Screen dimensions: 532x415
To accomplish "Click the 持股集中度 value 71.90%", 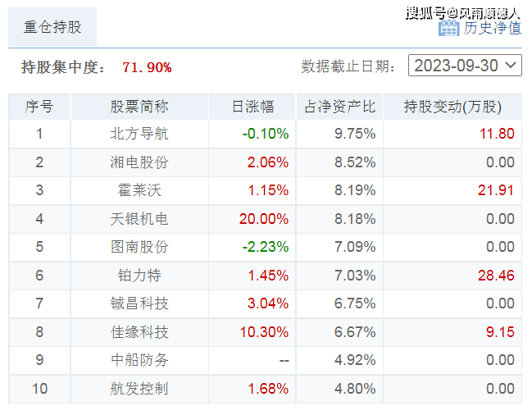I will (x=147, y=67).
